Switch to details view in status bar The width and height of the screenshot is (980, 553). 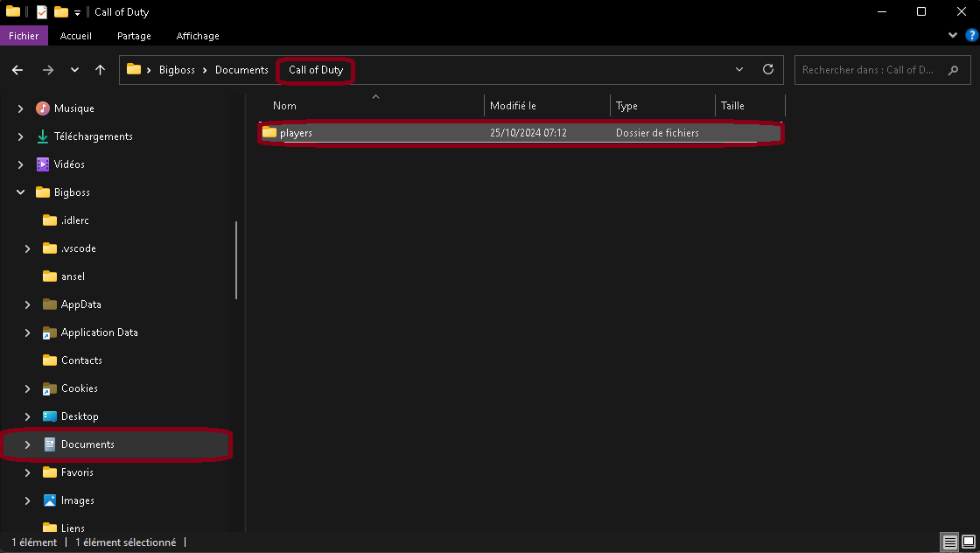tap(950, 542)
